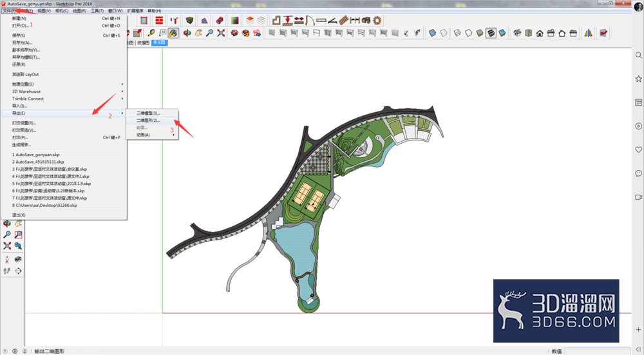Expand the 地理位置(G) submenu
This screenshot has width=644, height=355.
64,84
